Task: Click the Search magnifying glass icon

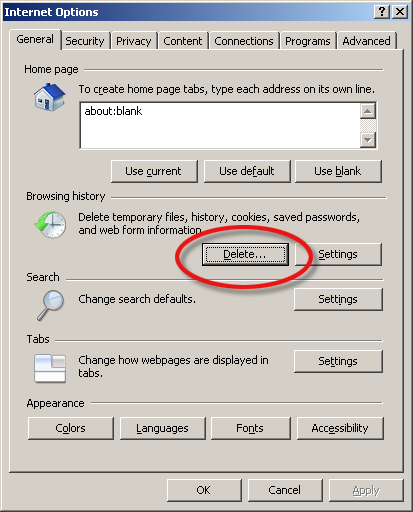Action: [x=50, y=305]
